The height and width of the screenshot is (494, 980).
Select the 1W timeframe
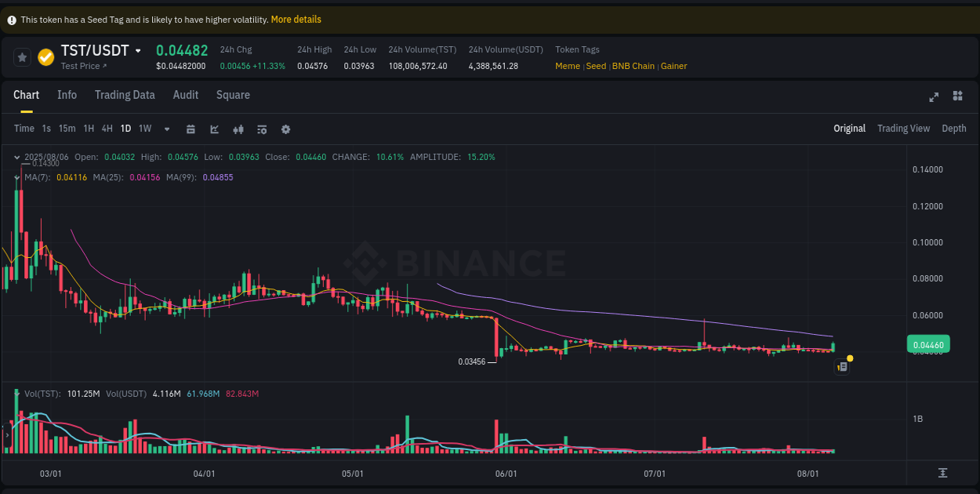[144, 129]
